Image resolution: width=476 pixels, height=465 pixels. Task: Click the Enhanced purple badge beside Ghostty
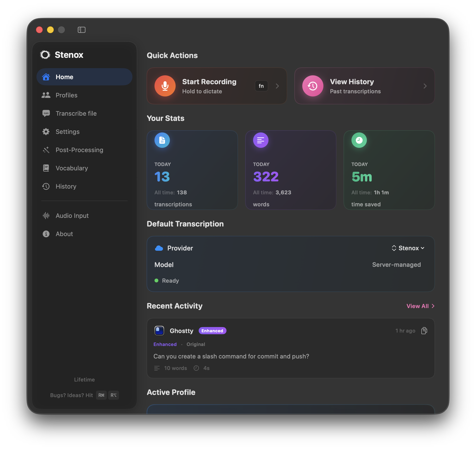pos(212,331)
